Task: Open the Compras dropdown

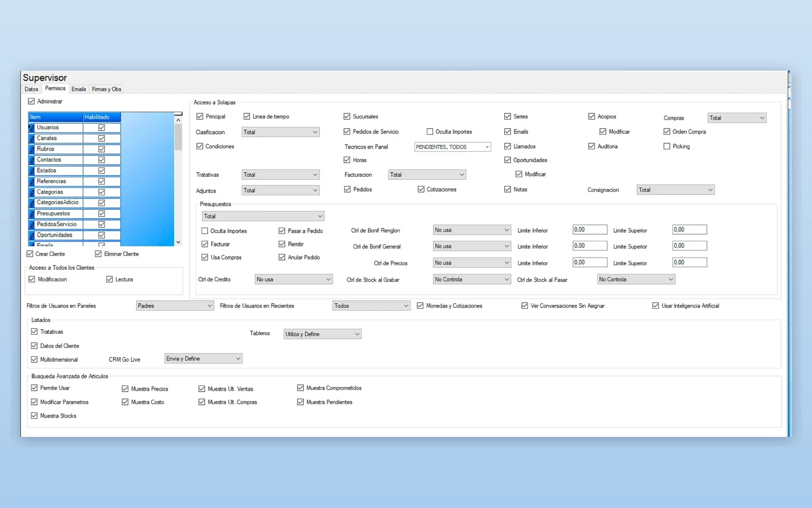Action: coord(737,118)
